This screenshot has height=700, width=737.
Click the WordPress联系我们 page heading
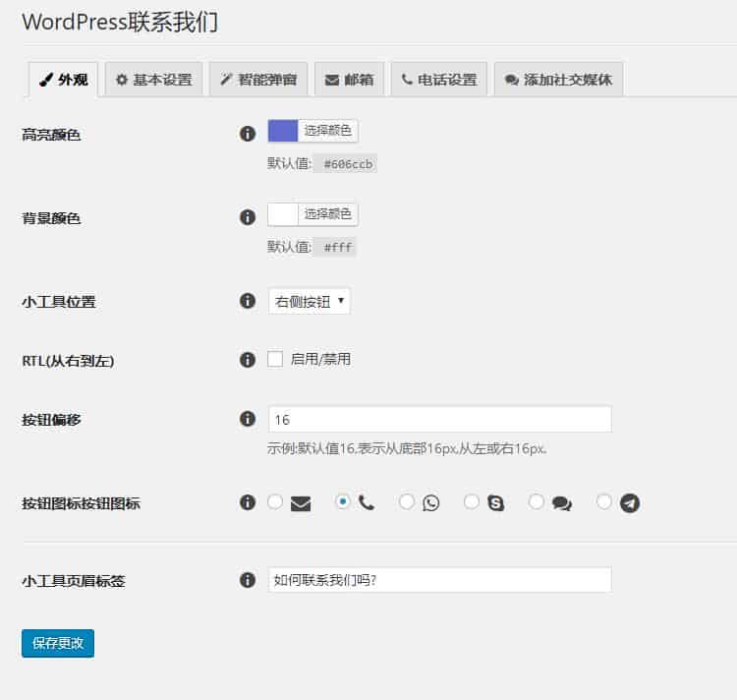[120, 22]
